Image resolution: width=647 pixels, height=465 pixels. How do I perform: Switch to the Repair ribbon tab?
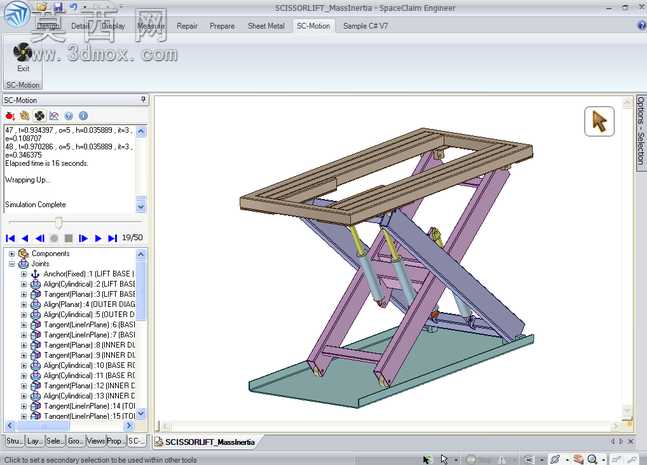coord(187,26)
